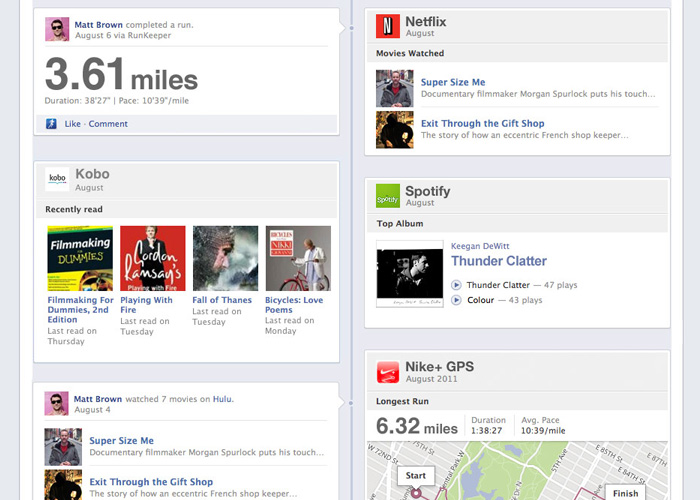Screen dimensions: 700x500
Task: Click the '43 plays' count text
Action: (x=525, y=300)
